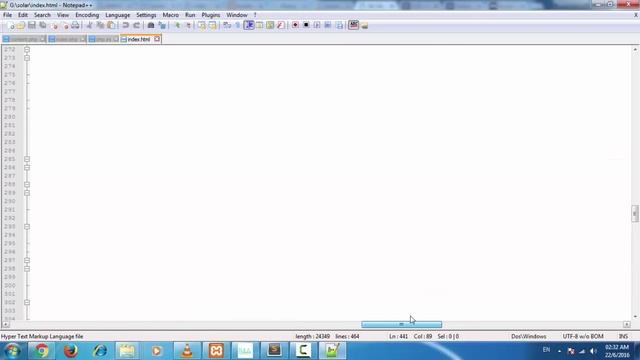Collapse the fold marker at line 286
This screenshot has width=640, height=360.
click(x=27, y=167)
